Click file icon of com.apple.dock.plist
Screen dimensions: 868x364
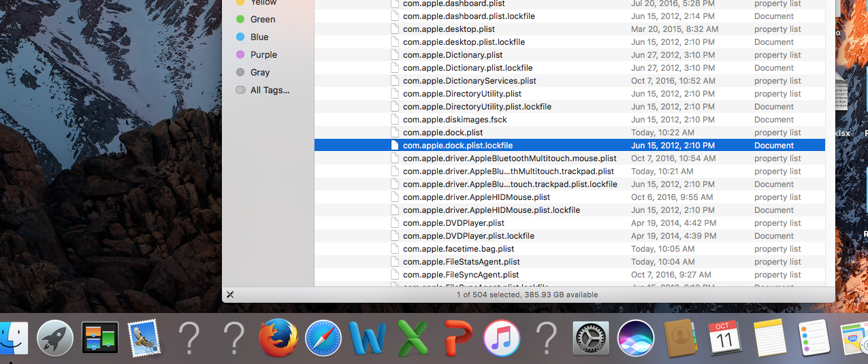click(394, 133)
